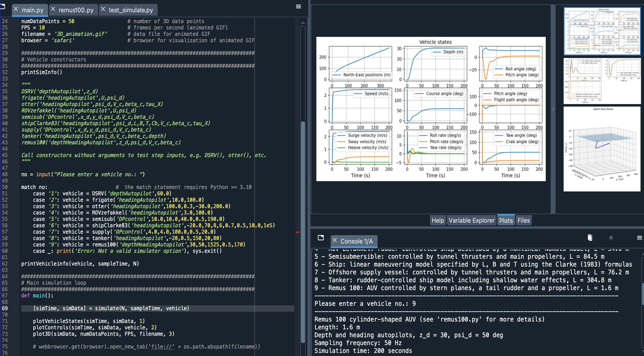Viewport: 644px width, 356px height.
Task: Click the editor scroll up arrow
Action: (x=303, y=23)
